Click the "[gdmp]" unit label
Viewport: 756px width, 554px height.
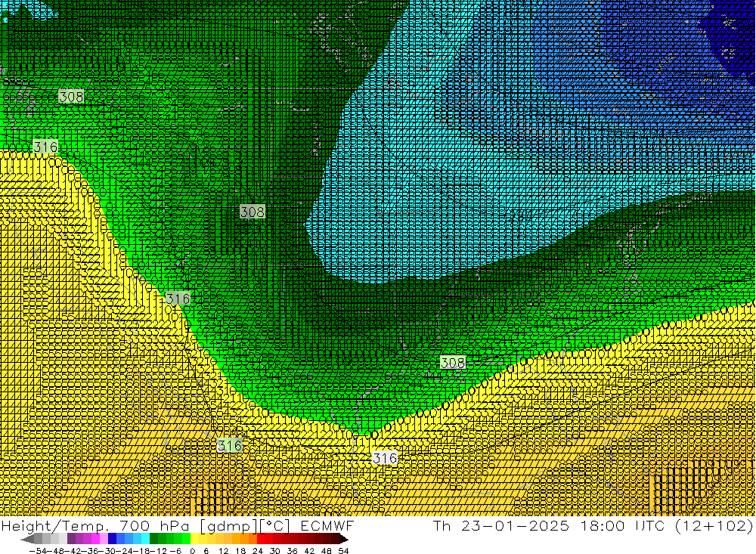click(229, 525)
